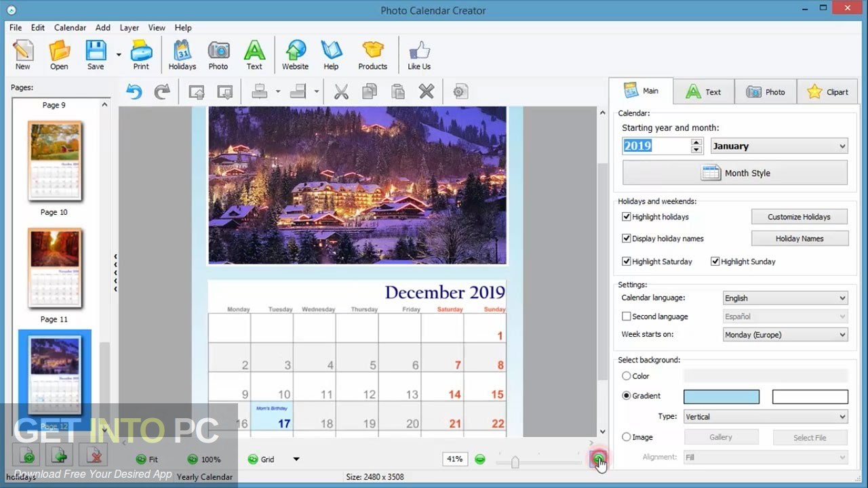The image size is (868, 488).
Task: Paste from clipboard icon
Action: click(x=398, y=91)
